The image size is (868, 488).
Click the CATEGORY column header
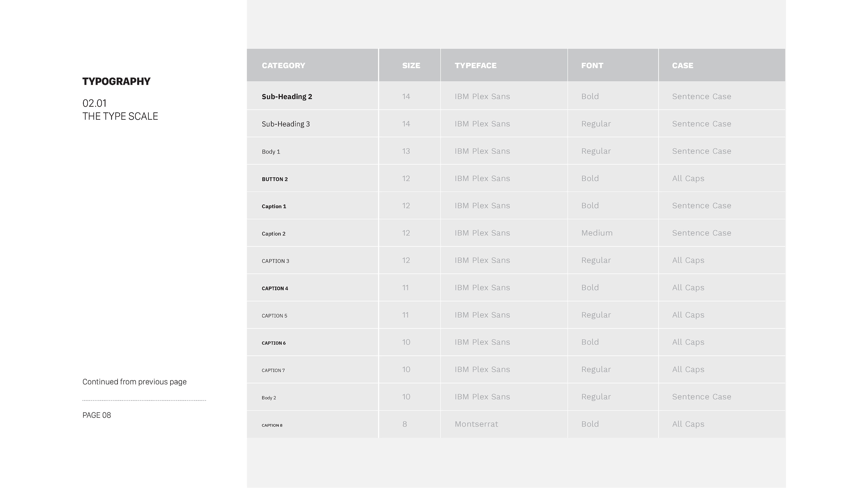tap(283, 66)
